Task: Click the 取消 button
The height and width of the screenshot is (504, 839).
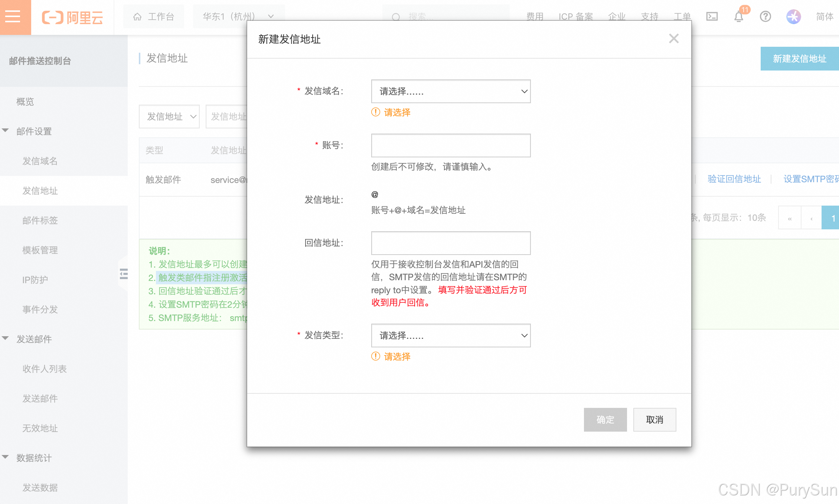Action: [654, 419]
